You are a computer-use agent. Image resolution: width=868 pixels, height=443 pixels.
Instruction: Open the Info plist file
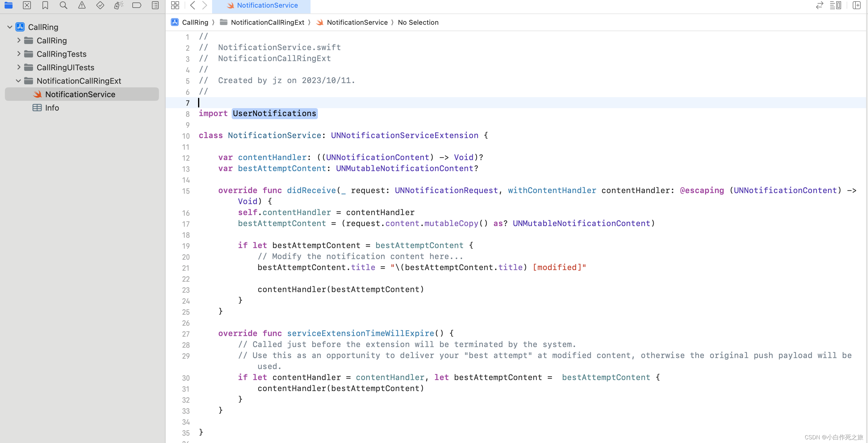point(52,108)
